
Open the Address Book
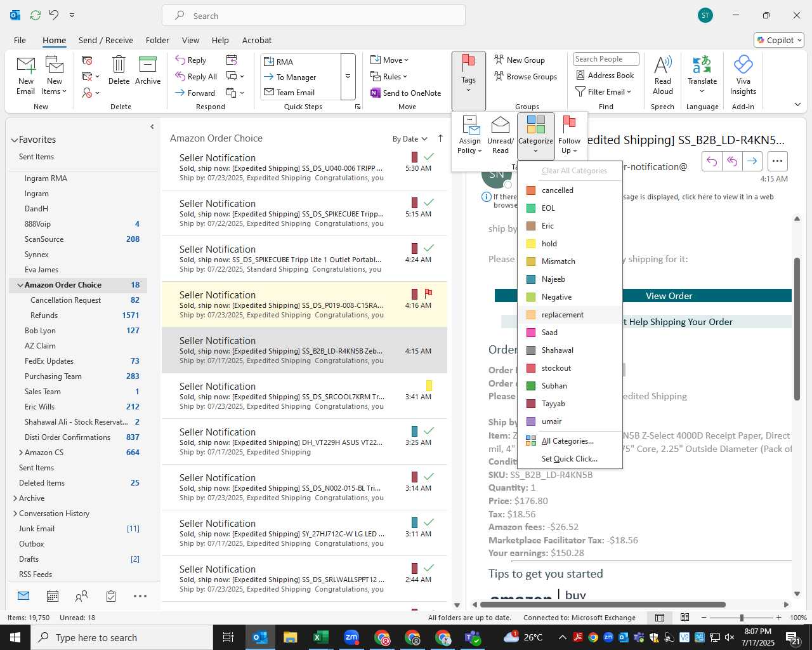click(x=605, y=76)
